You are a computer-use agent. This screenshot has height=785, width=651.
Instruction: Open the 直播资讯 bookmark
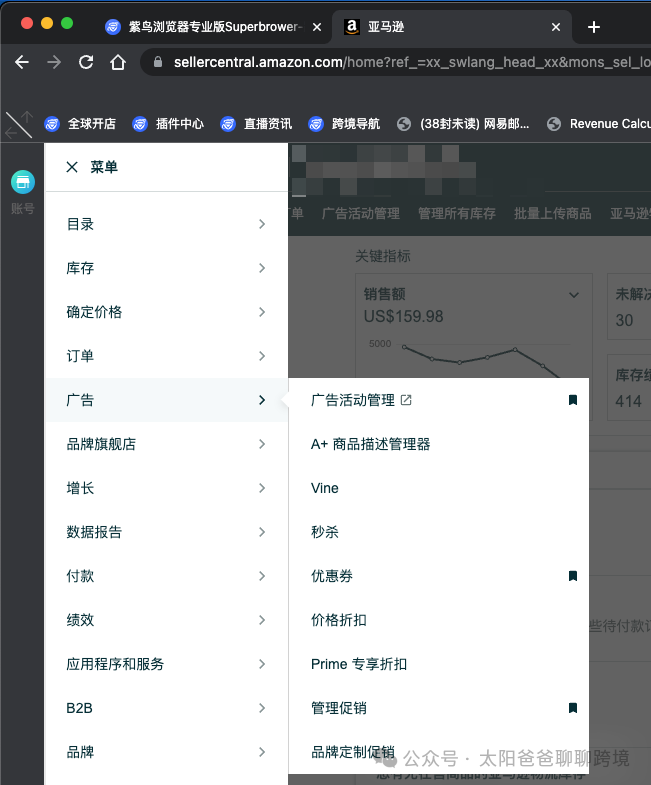pos(256,124)
